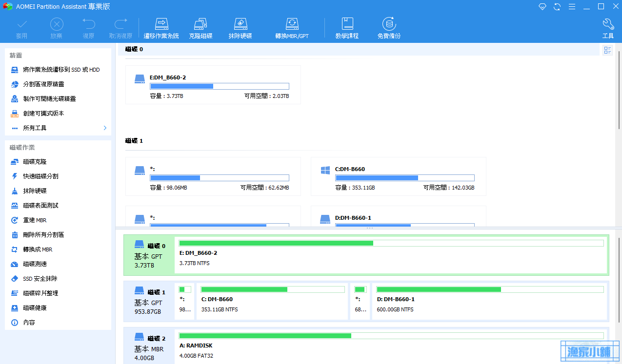Expand 所有工具 with the chevron arrow
Image resolution: width=622 pixels, height=364 pixels.
click(105, 128)
